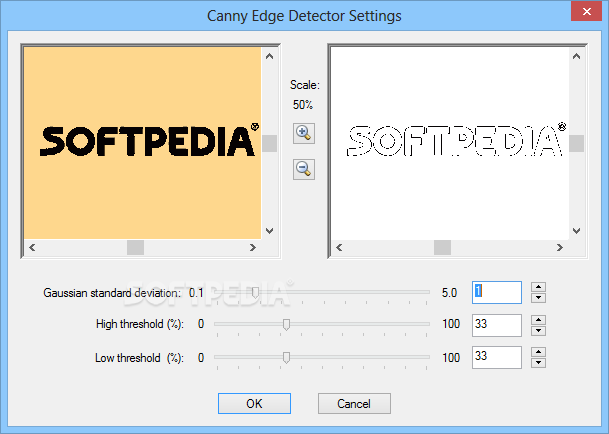The width and height of the screenshot is (609, 434).
Task: Decrease Gaussian standard deviation with down arrow
Action: click(x=538, y=298)
